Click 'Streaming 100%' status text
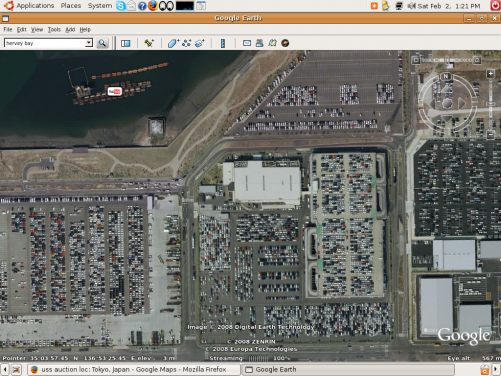501x376 pixels. pyautogui.click(x=250, y=358)
